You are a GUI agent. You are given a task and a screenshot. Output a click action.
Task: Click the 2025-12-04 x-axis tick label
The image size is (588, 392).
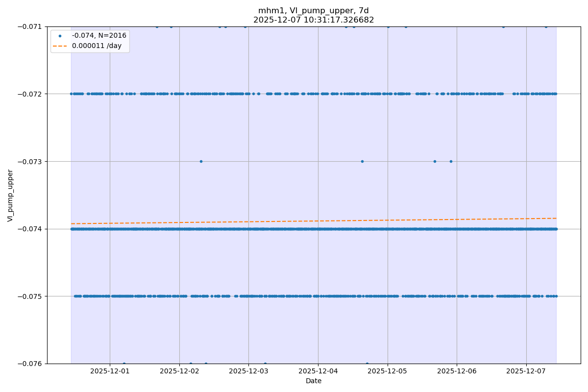[x=318, y=371]
